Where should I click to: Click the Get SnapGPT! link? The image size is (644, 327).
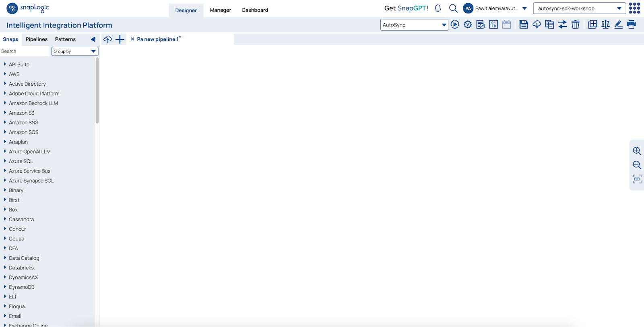tap(406, 8)
